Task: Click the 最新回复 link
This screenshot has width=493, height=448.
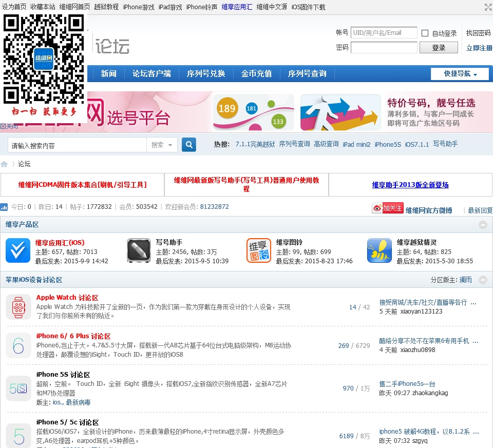Action: [x=480, y=210]
